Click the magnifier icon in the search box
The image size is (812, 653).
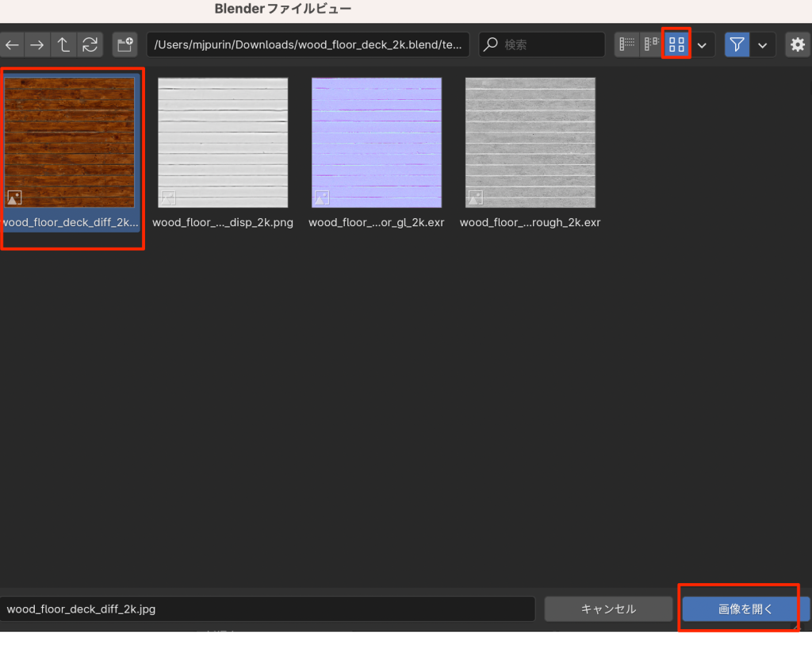[492, 45]
